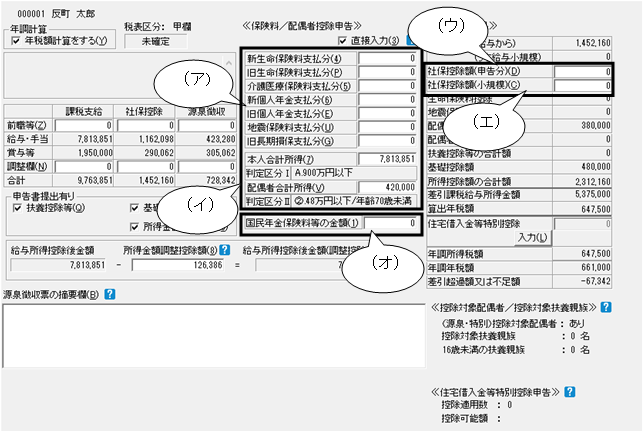This screenshot has width=643, height=432.
Task: Select the 賞与等 源泉徴収 value 305,062
Action: [x=221, y=153]
